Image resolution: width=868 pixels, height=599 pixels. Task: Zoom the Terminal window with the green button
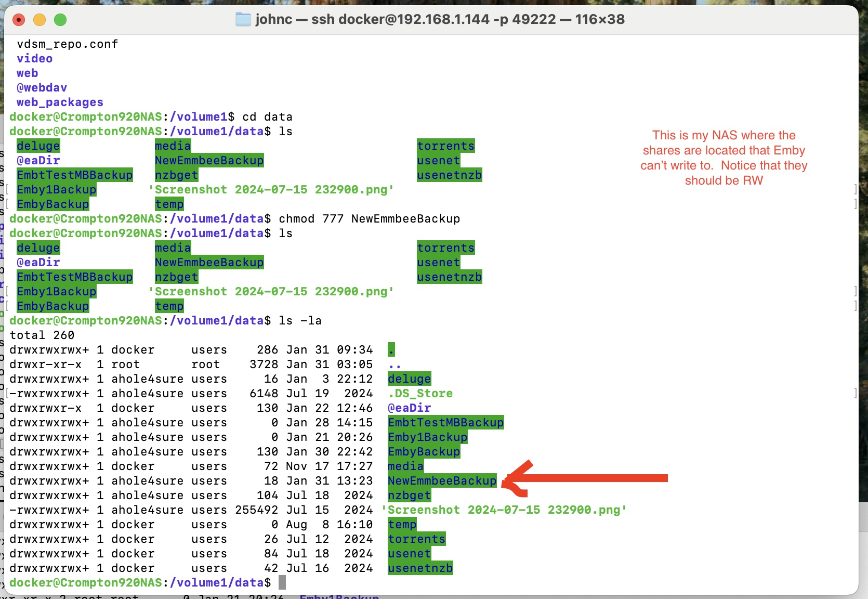tap(60, 20)
